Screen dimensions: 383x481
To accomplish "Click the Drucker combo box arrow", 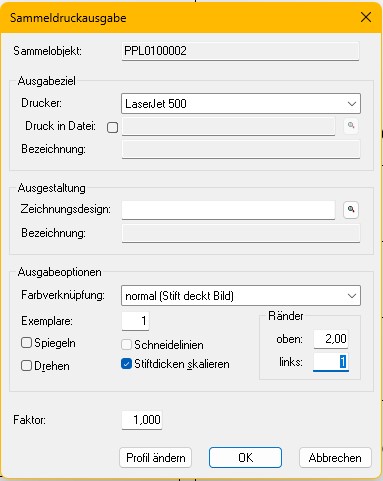I will point(352,104).
